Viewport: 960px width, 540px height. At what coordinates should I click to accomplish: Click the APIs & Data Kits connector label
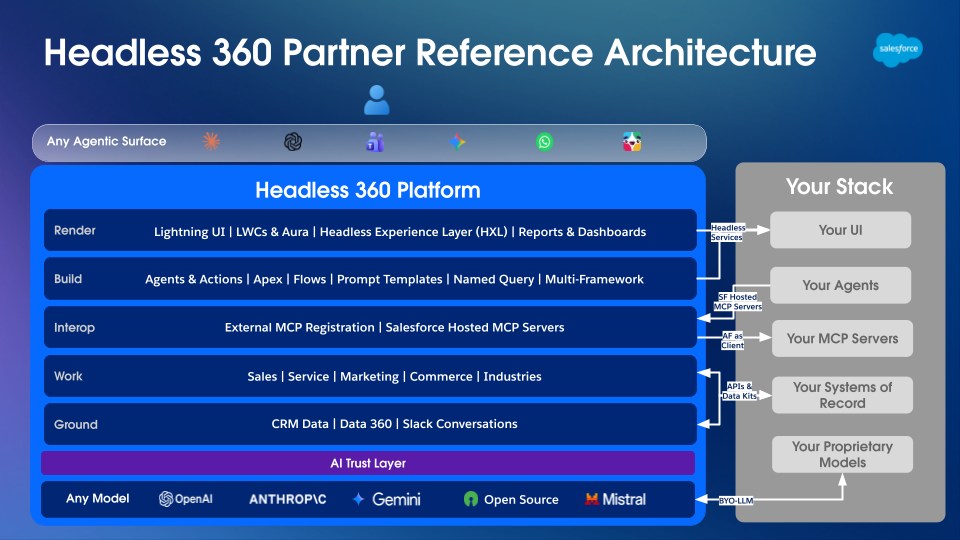740,391
